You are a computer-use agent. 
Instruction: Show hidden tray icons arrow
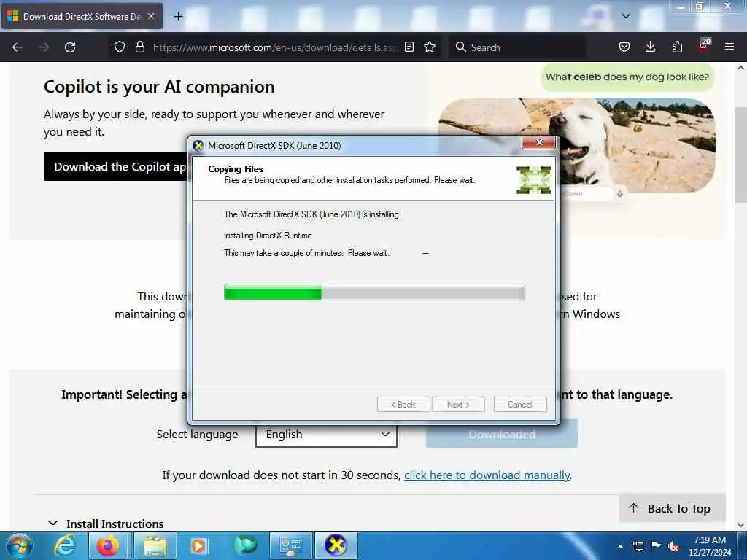(x=620, y=547)
